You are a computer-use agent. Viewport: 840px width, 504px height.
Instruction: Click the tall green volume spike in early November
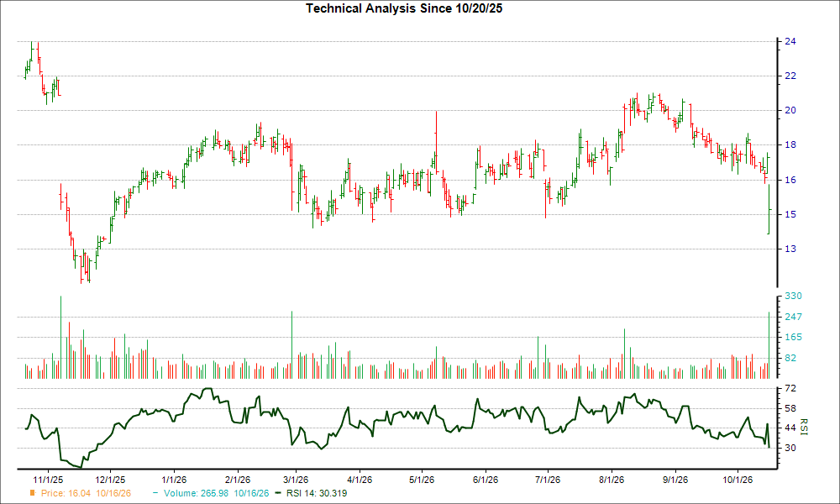(x=60, y=338)
